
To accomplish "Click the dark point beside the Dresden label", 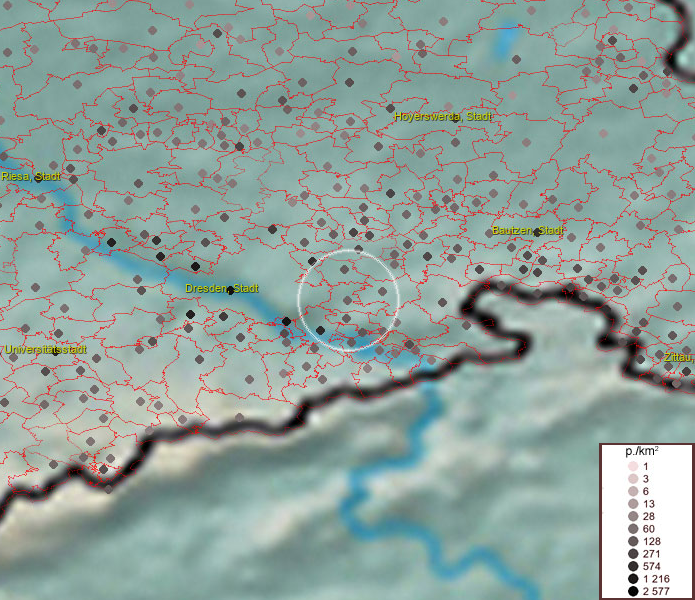I will click(x=230, y=290).
